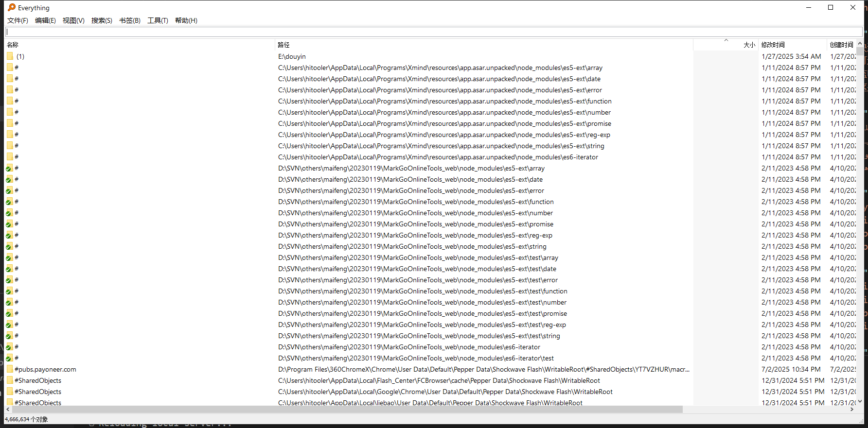
Task: Minimize the Everything window
Action: point(809,7)
